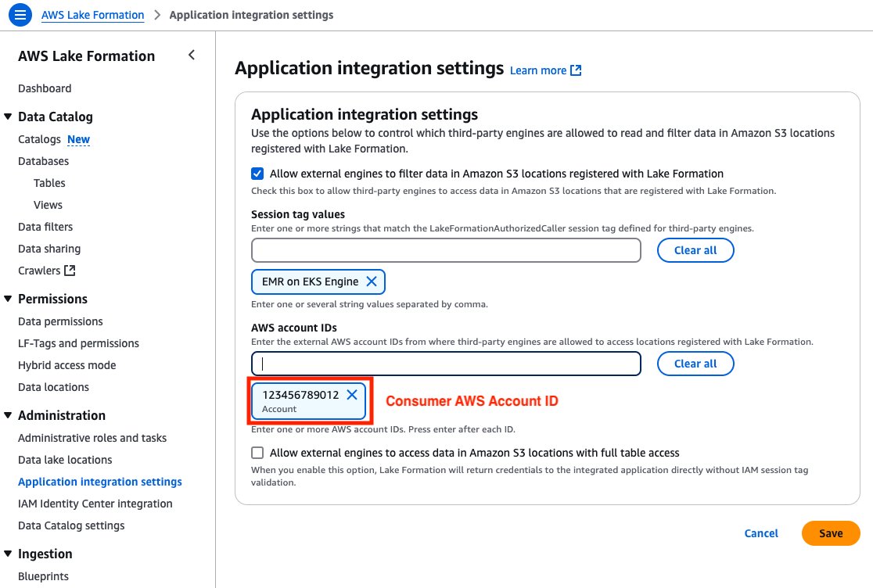
Task: Open LF-Tags and permissions page
Action: pyautogui.click(x=78, y=343)
